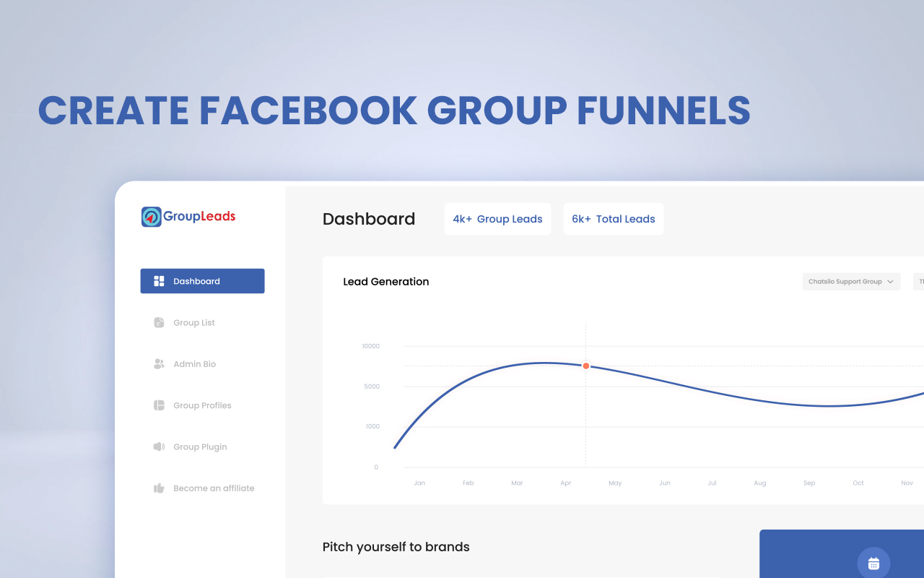924x578 pixels.
Task: Navigate to Group List in the sidebar
Action: click(192, 322)
